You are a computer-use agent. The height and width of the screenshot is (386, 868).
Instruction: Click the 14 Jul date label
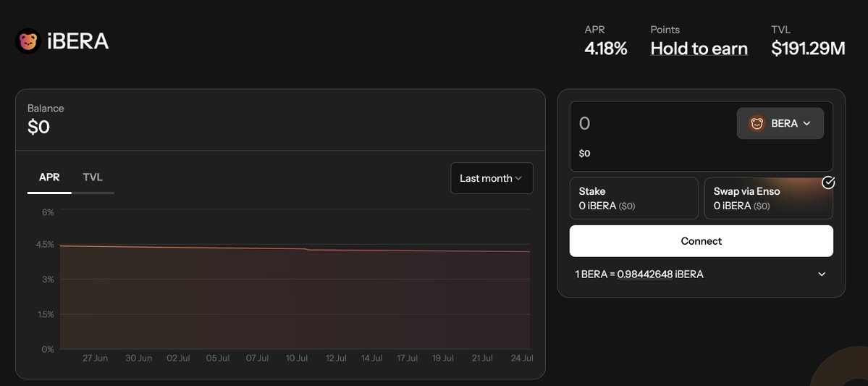click(372, 358)
